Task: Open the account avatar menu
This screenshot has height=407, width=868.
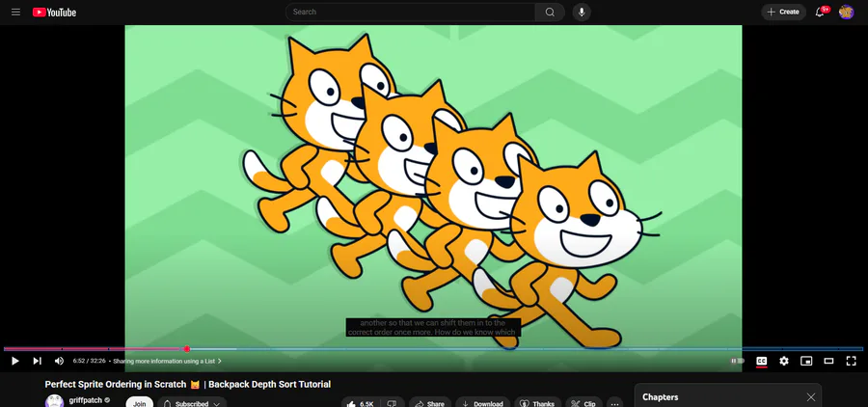Action: [846, 13]
